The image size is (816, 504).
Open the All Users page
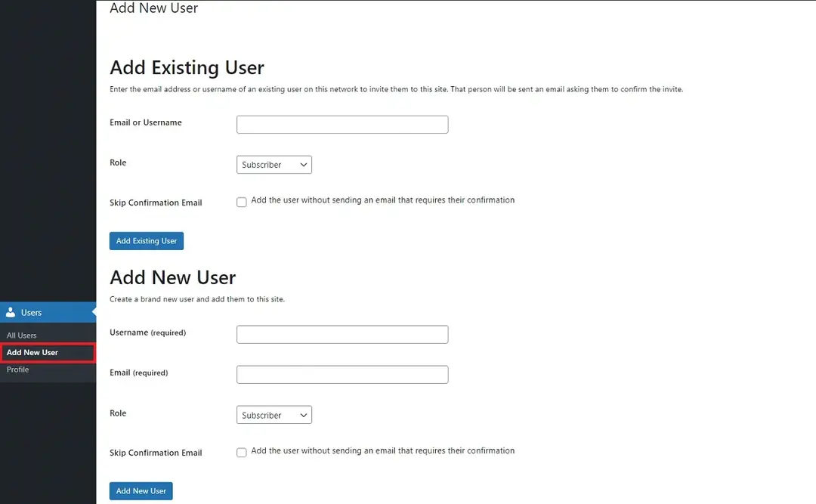tap(21, 335)
